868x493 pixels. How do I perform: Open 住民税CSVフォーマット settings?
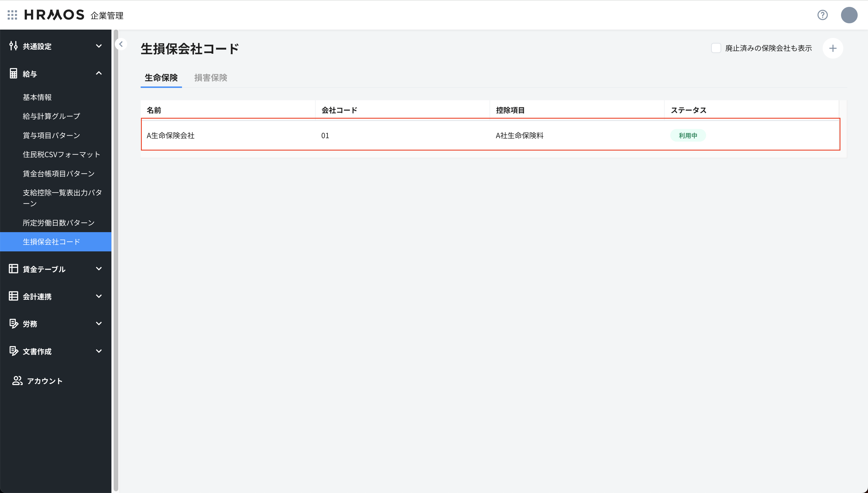click(61, 154)
